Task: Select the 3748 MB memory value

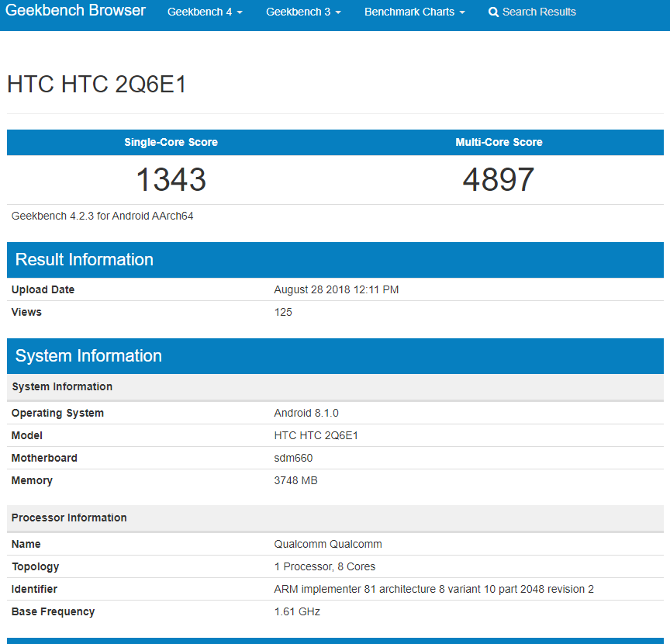Action: tap(295, 480)
